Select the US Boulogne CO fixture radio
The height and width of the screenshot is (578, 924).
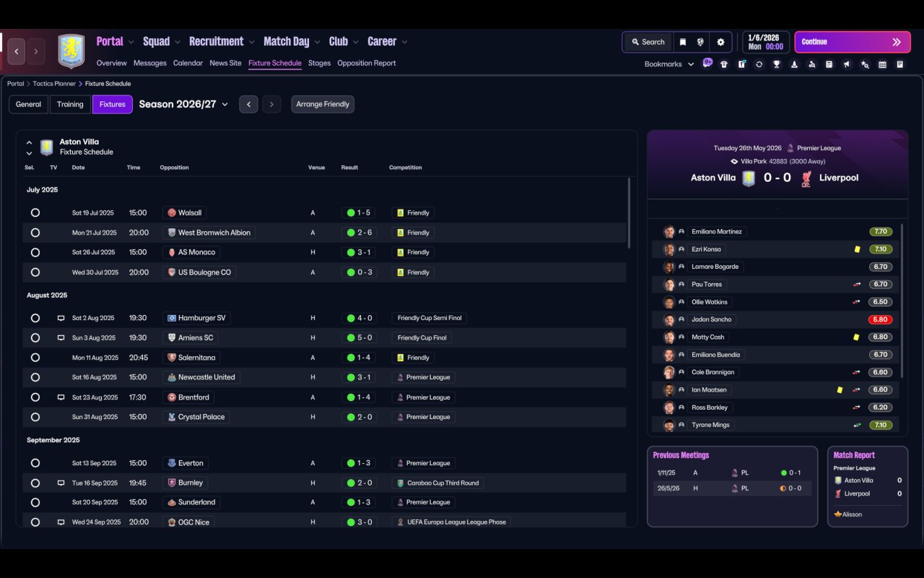click(x=35, y=272)
